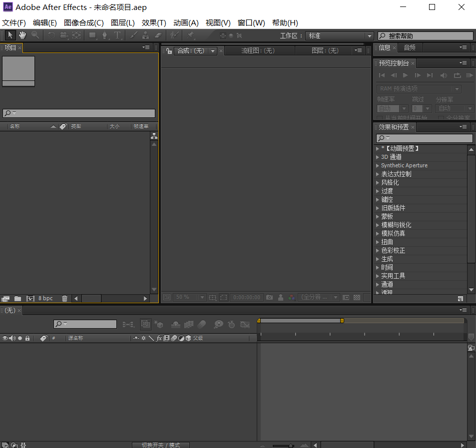
Task: Select the Puppet Pin tool
Action: (x=190, y=35)
